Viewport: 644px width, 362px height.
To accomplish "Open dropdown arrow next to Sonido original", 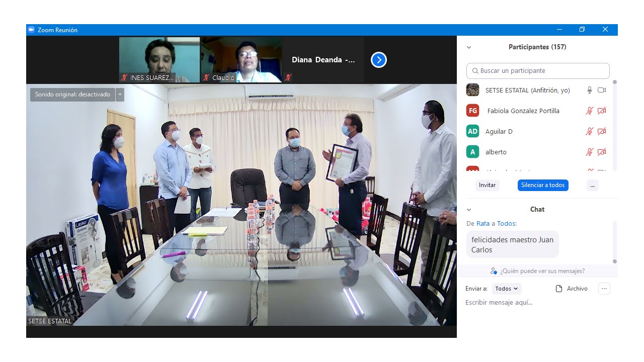I will [120, 95].
